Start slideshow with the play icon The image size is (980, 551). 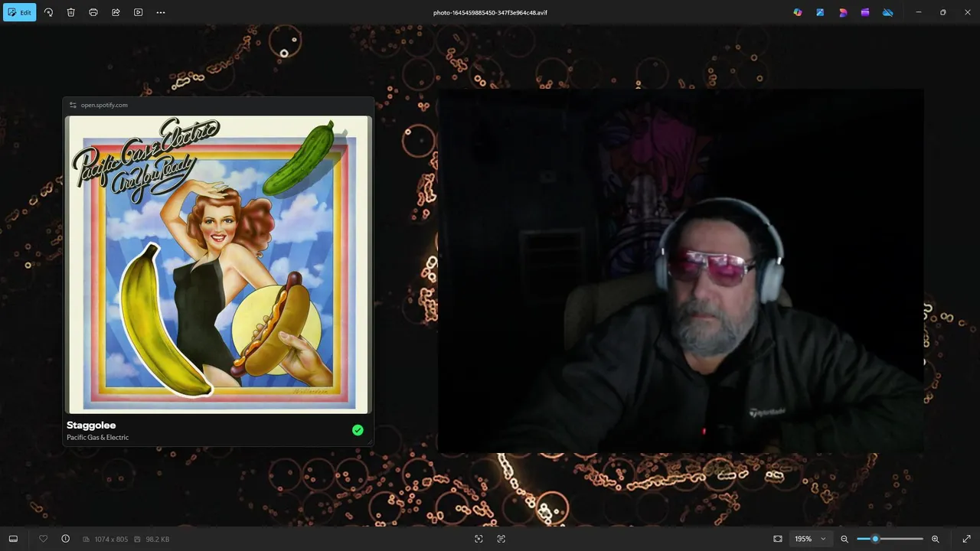coord(138,12)
